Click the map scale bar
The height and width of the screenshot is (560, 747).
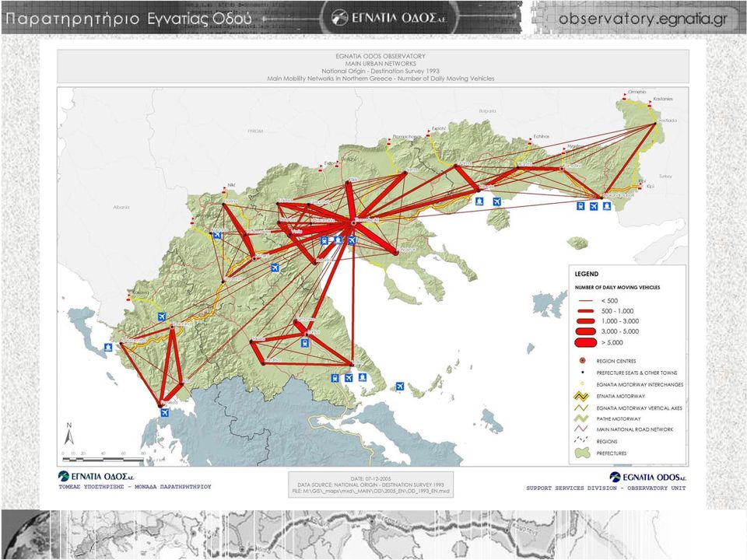(103, 460)
